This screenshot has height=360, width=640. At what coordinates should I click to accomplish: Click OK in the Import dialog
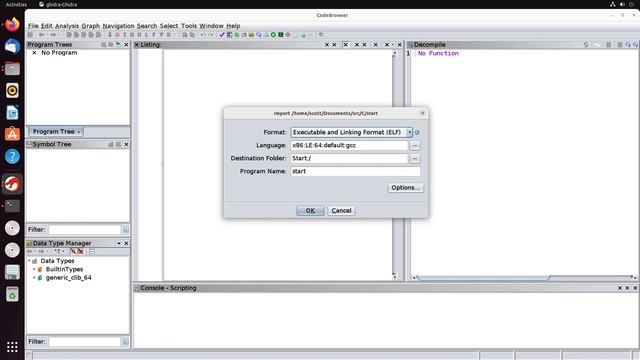[310, 211]
